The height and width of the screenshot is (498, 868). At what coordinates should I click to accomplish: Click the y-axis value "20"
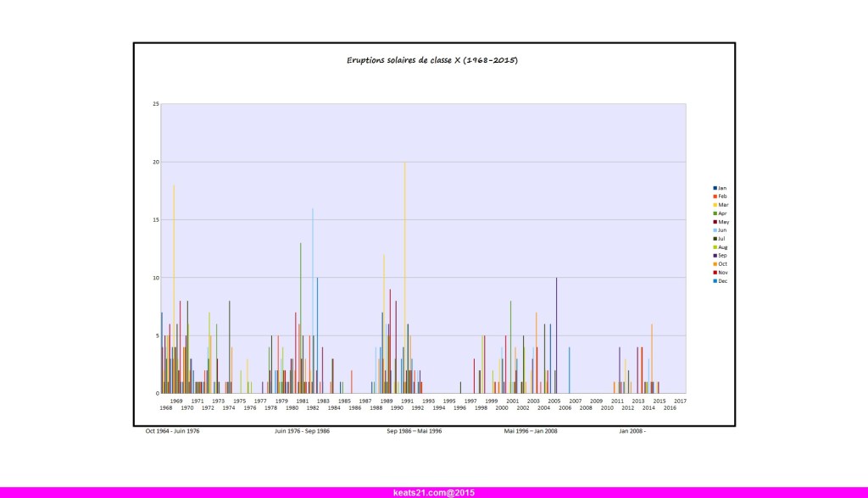click(x=156, y=162)
